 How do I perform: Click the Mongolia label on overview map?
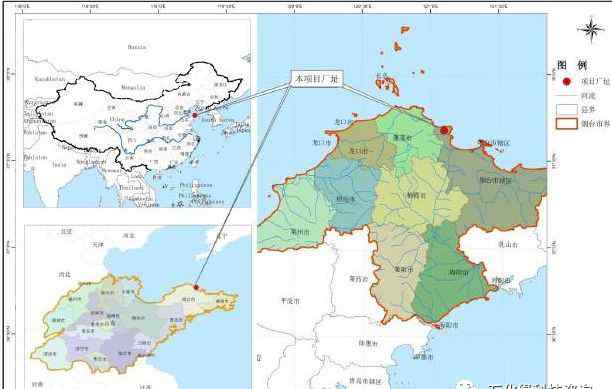click(x=133, y=87)
